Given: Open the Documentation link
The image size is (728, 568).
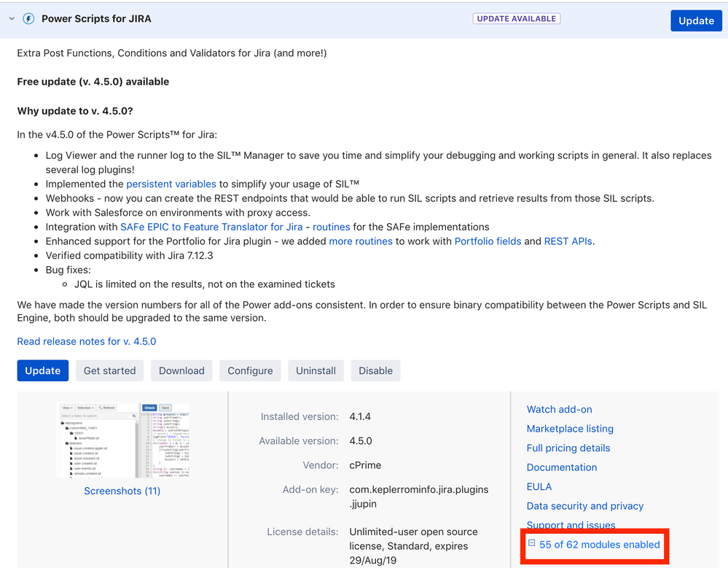Looking at the screenshot, I should point(562,467).
